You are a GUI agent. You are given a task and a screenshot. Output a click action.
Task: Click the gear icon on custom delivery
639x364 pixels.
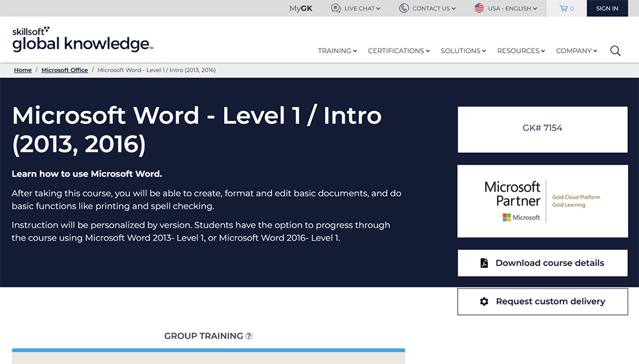coord(484,301)
